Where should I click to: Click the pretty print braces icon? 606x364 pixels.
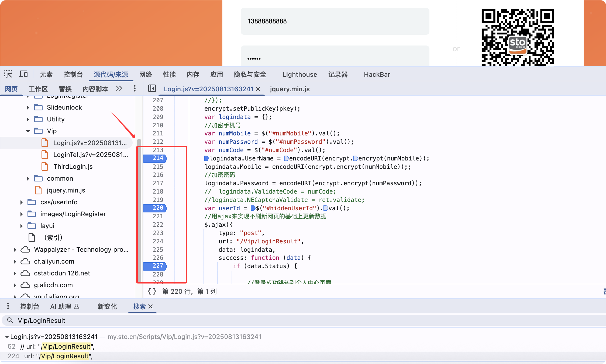152,291
